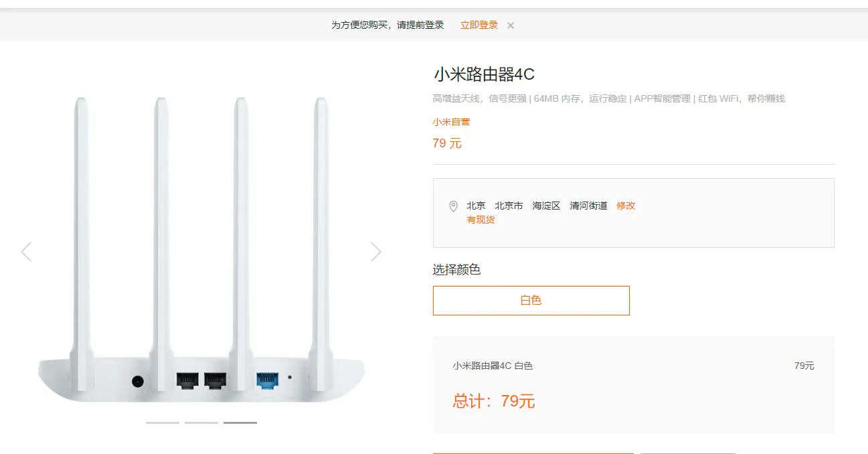Click the 北京 province in address

[x=476, y=206]
